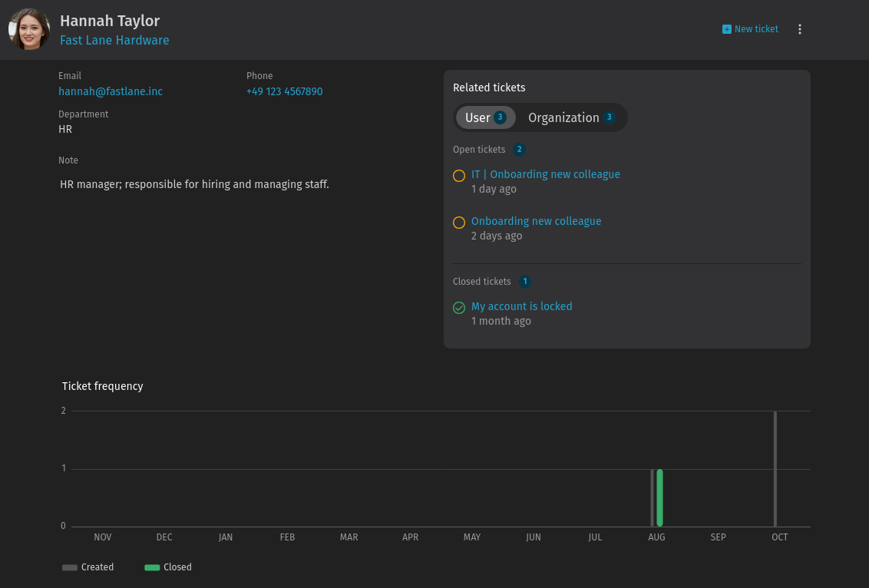Select the Hannah Taylor name heading
The image size is (869, 588).
110,21
